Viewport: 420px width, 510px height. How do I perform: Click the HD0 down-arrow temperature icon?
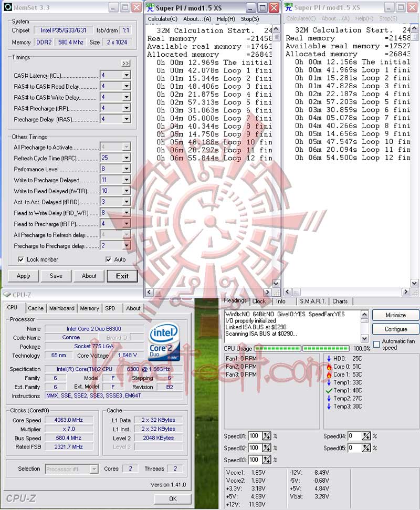tap(329, 358)
